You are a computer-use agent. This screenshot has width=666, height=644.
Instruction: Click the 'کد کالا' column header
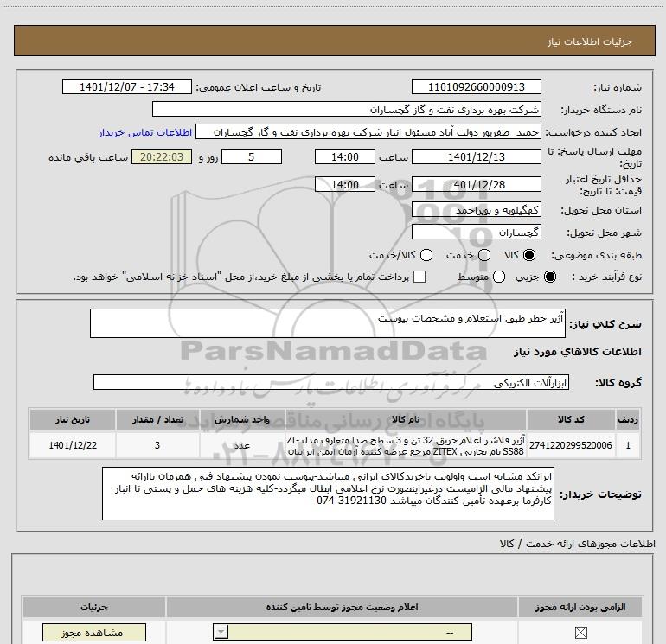(x=571, y=419)
